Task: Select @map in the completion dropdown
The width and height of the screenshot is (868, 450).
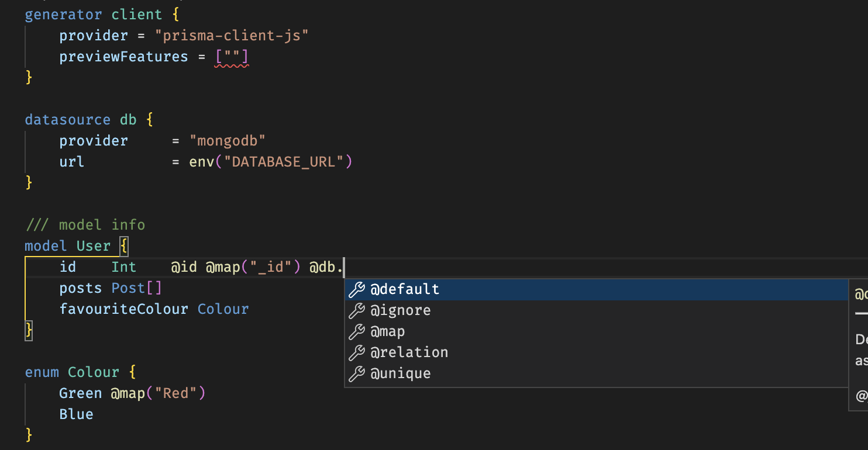Action: [388, 331]
